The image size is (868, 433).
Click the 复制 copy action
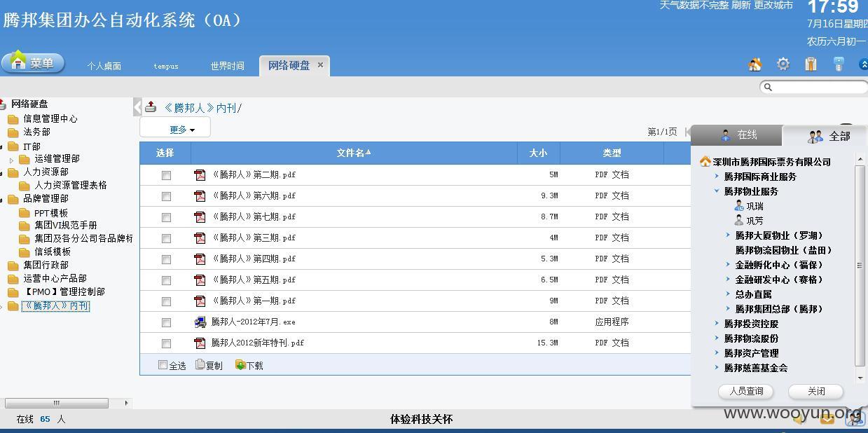pos(209,365)
